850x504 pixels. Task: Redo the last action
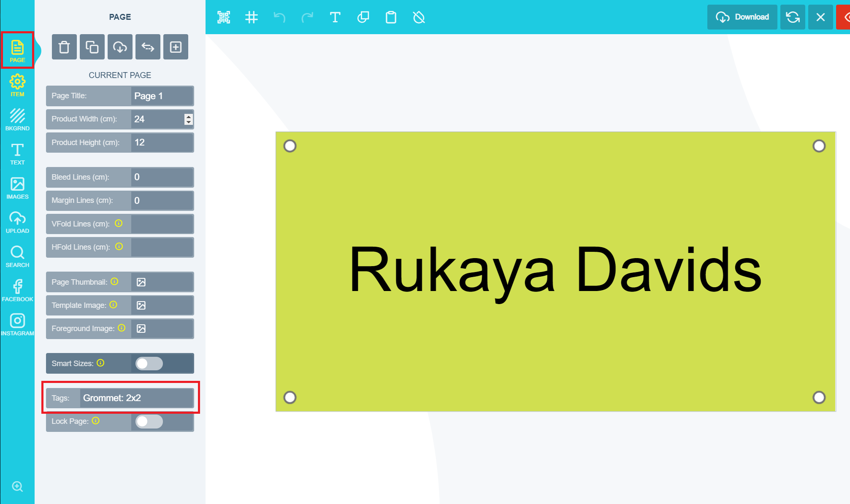307,17
